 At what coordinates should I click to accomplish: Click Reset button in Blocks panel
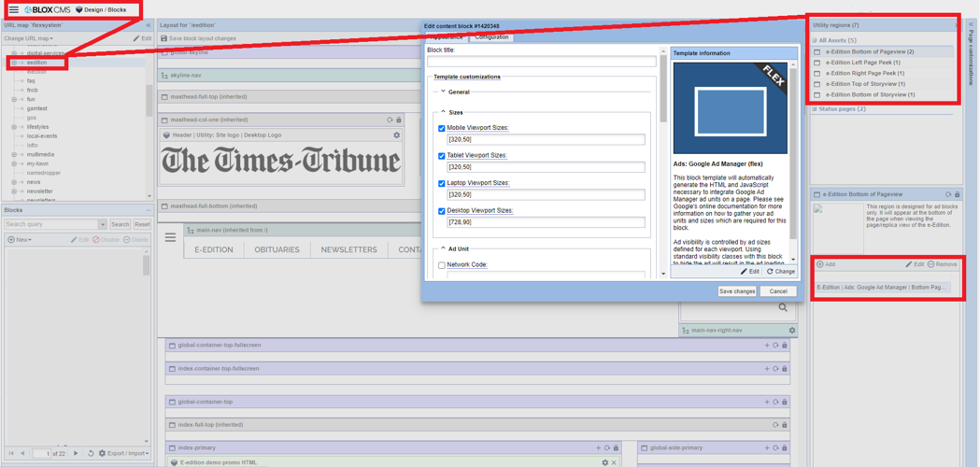point(142,224)
